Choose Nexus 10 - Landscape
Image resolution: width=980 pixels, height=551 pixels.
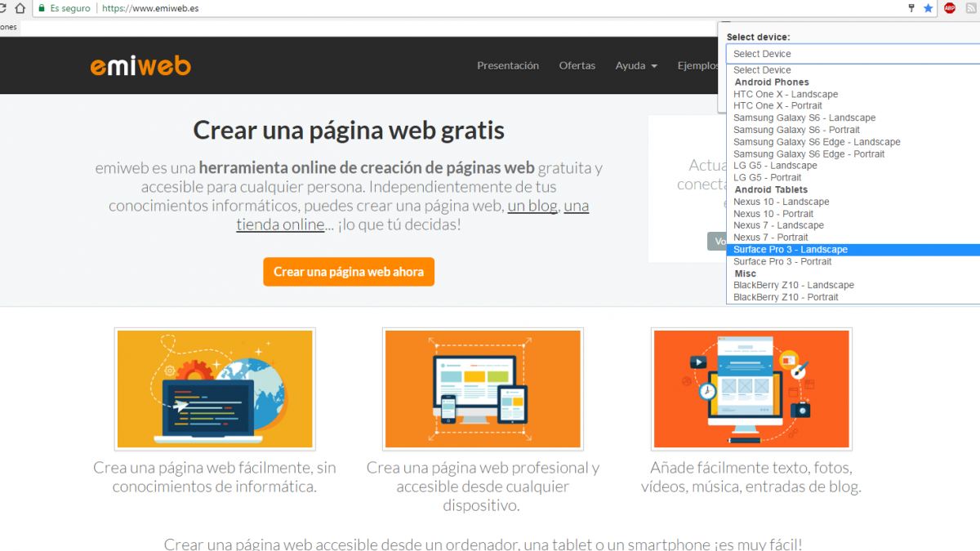tap(853, 202)
